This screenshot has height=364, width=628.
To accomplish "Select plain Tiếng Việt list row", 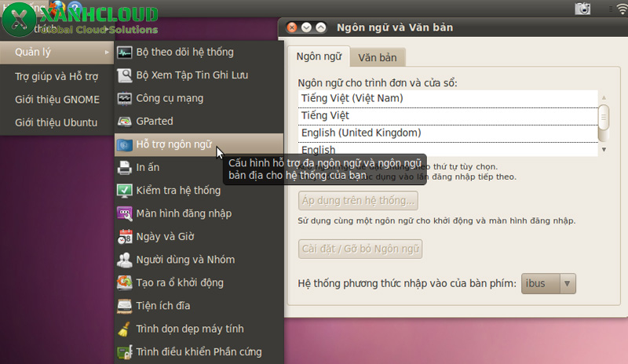I will [447, 116].
